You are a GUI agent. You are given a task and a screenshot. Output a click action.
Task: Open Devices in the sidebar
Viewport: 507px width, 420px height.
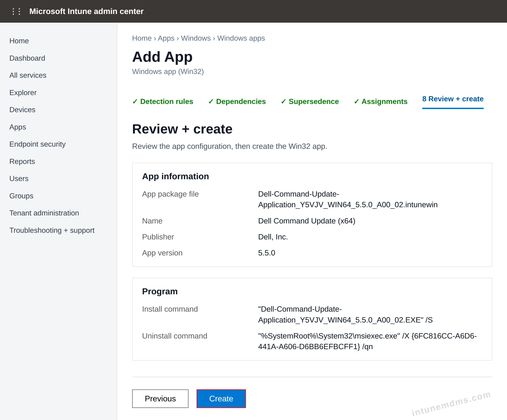(x=22, y=110)
